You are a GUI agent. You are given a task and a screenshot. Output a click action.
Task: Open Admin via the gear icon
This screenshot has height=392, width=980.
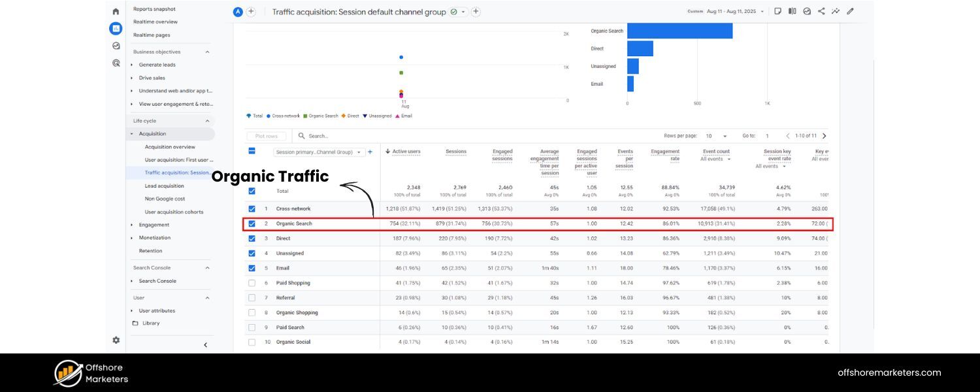click(x=116, y=340)
